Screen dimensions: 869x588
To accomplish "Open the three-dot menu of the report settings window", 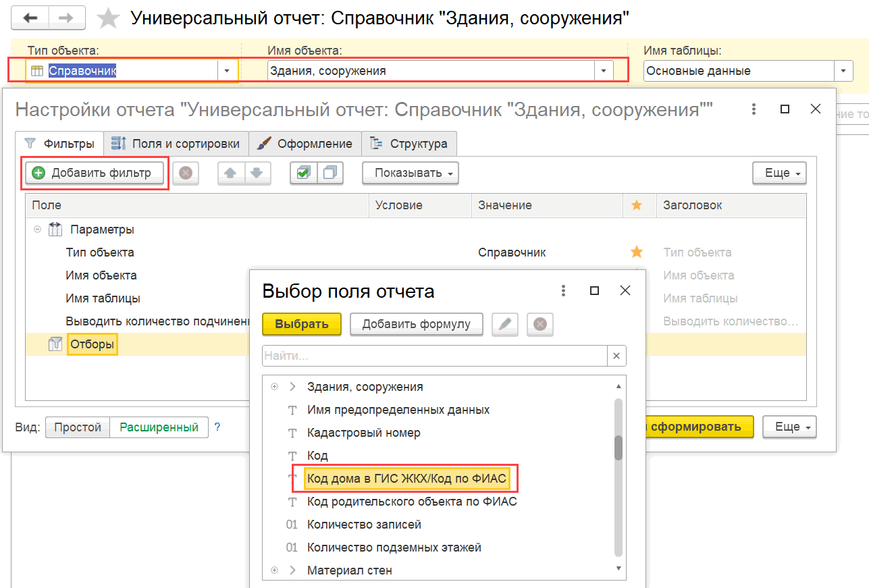I will (x=753, y=109).
